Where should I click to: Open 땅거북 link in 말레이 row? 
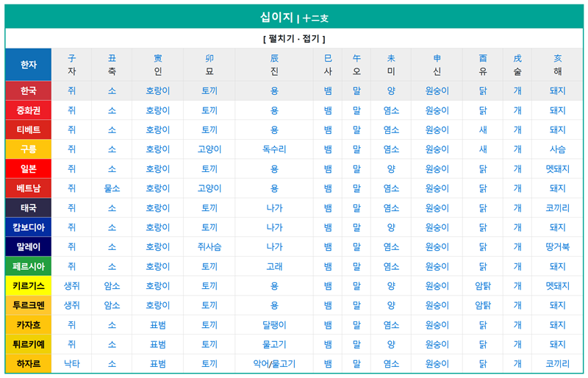point(558,247)
